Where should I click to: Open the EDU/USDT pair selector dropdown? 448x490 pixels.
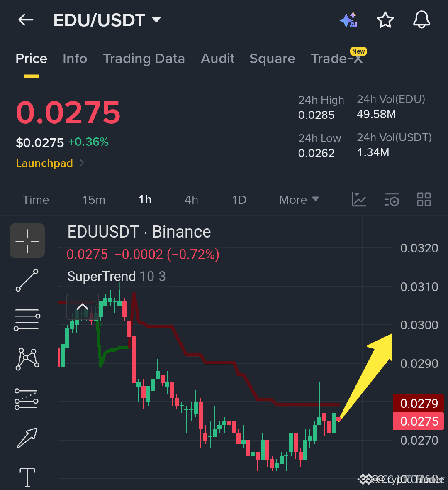(x=107, y=20)
